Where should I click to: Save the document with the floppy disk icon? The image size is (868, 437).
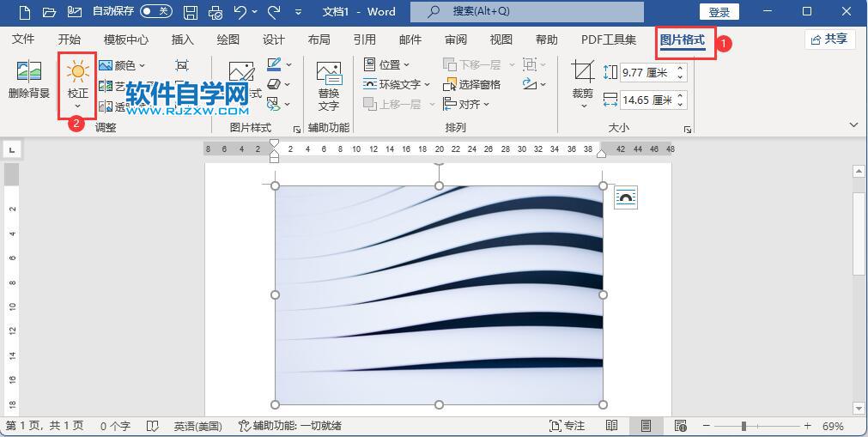coord(191,12)
